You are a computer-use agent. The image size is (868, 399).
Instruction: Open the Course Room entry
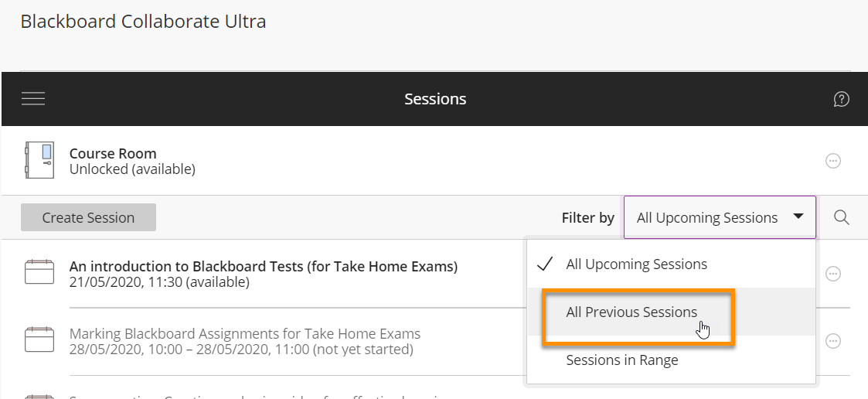point(113,154)
